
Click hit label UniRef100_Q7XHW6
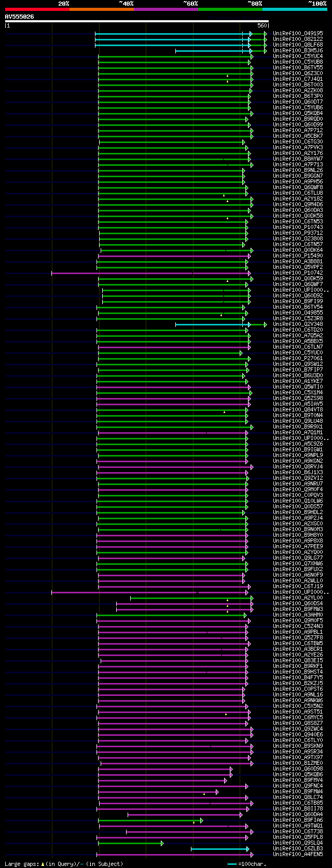coord(298,564)
